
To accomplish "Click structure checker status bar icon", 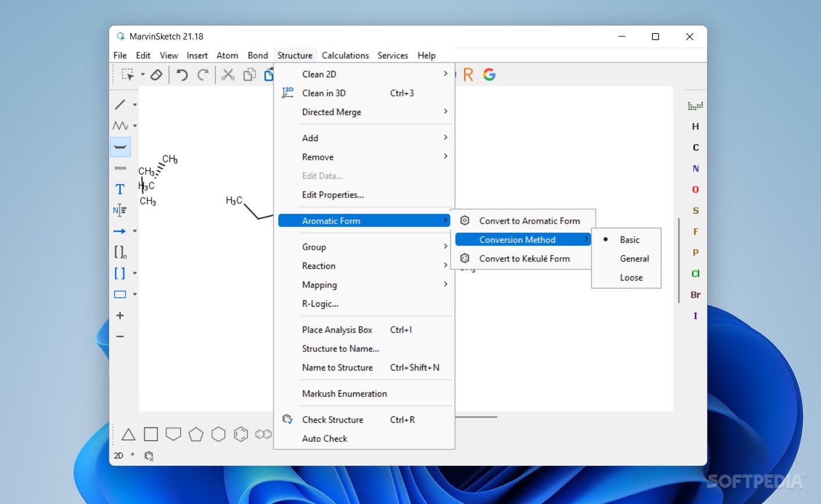I will click(149, 456).
